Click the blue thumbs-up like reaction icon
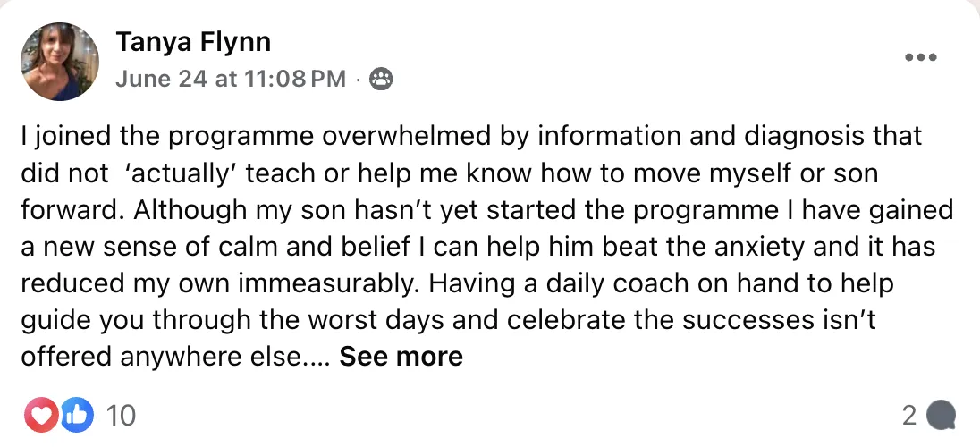 pos(76,415)
